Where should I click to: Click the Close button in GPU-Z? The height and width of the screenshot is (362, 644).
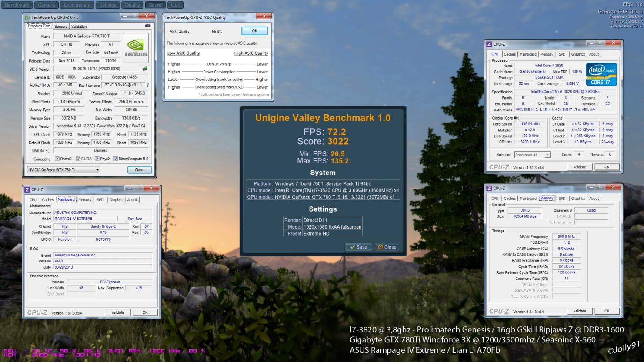[139, 170]
